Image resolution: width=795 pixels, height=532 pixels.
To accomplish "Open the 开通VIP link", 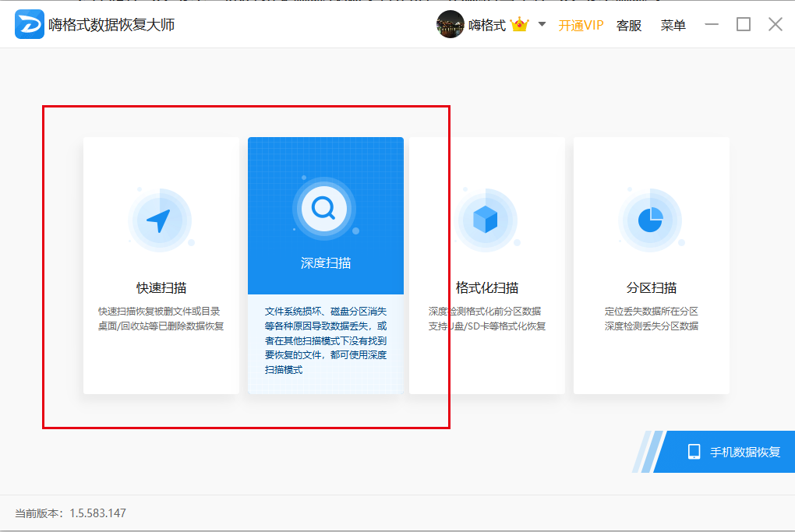I will [x=581, y=26].
